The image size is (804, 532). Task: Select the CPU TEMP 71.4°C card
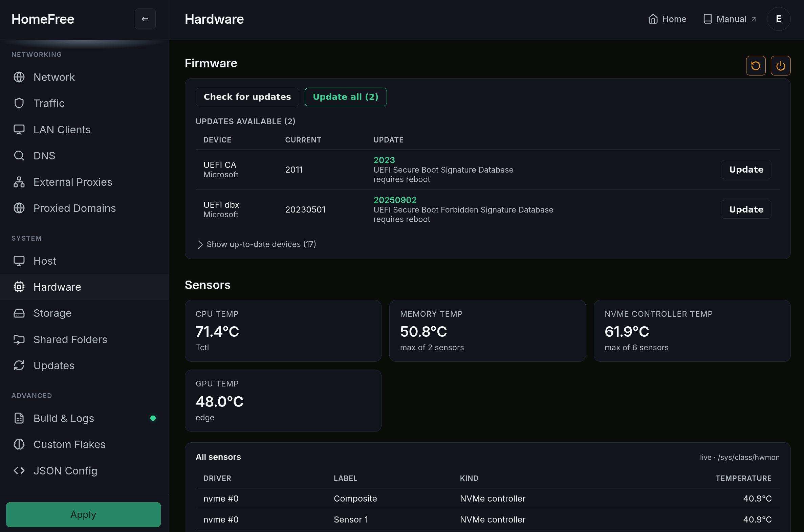pos(283,331)
